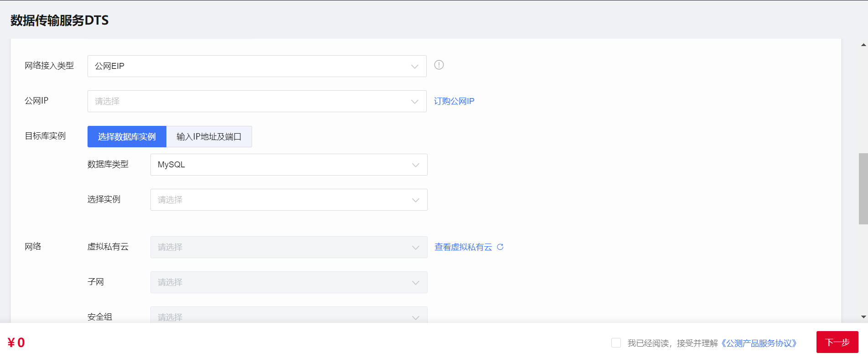Select the 选择数据库实例 tab
This screenshot has width=868, height=358.
coord(127,137)
